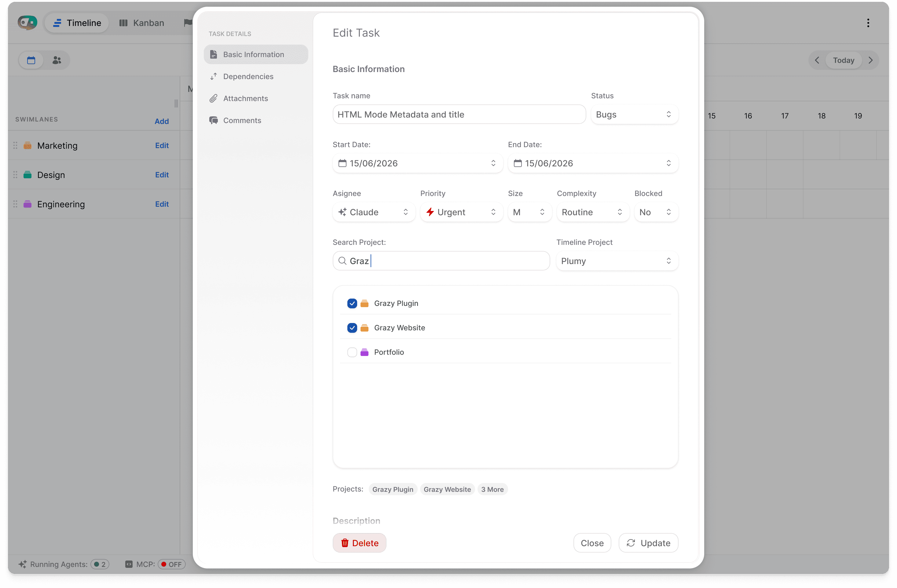Click the Portfolio folder icon
The image size is (897, 588).
tap(364, 352)
